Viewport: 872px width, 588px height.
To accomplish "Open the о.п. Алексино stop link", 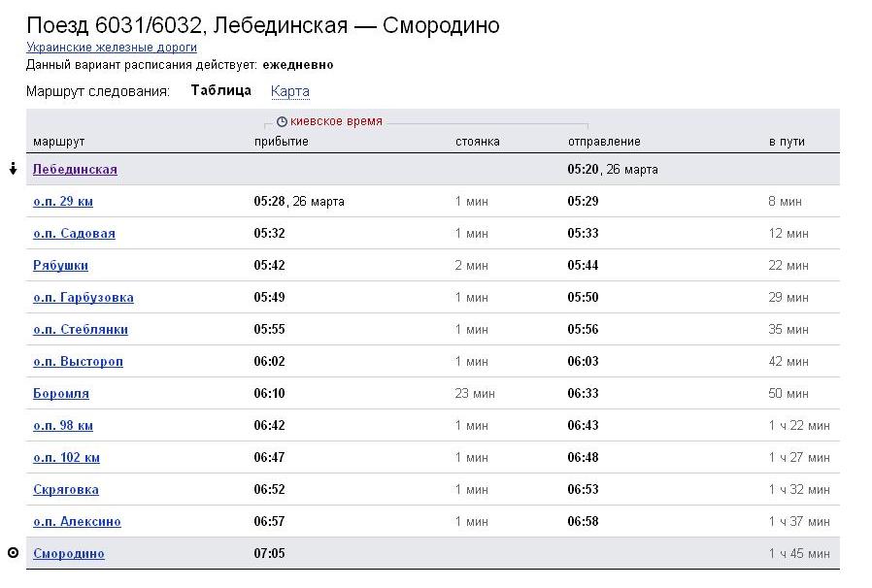I will pyautogui.click(x=77, y=521).
